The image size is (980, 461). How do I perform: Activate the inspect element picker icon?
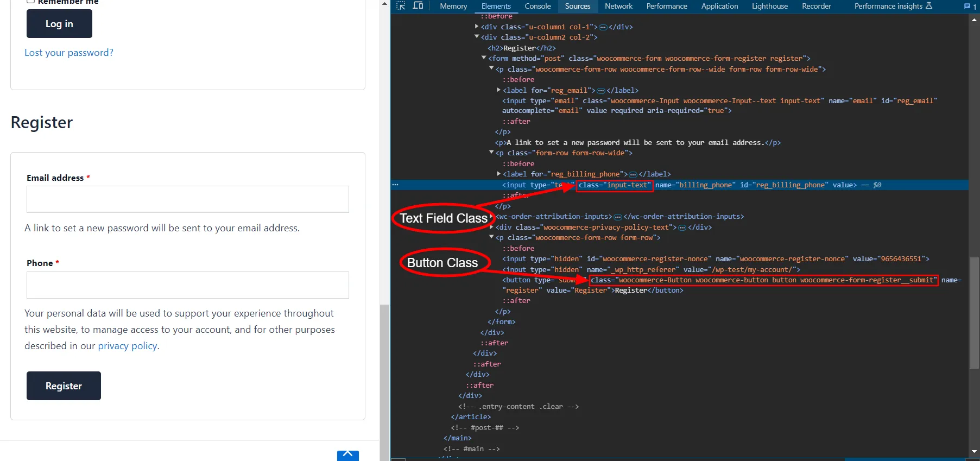point(401,6)
